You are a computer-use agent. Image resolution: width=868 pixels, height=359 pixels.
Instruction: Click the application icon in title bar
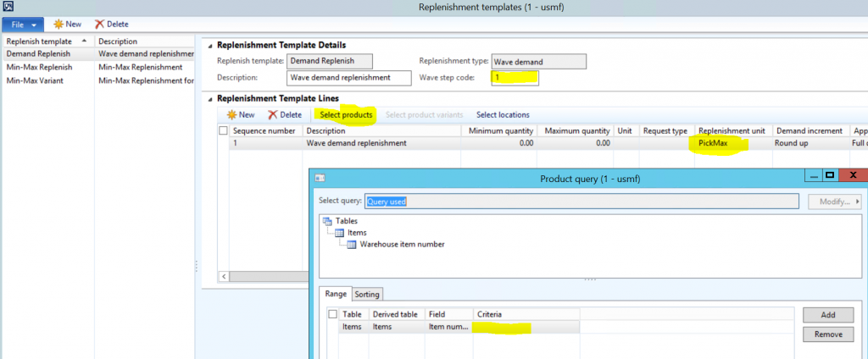pos(7,7)
